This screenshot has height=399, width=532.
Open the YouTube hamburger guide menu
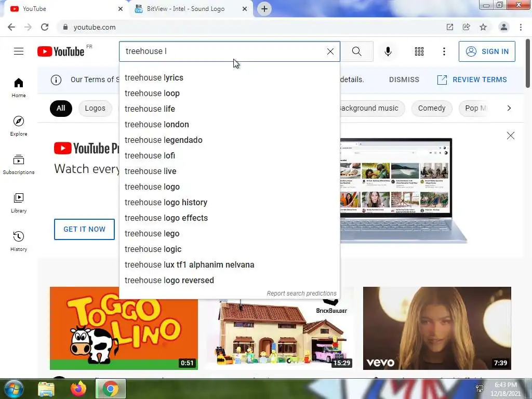pos(19,51)
